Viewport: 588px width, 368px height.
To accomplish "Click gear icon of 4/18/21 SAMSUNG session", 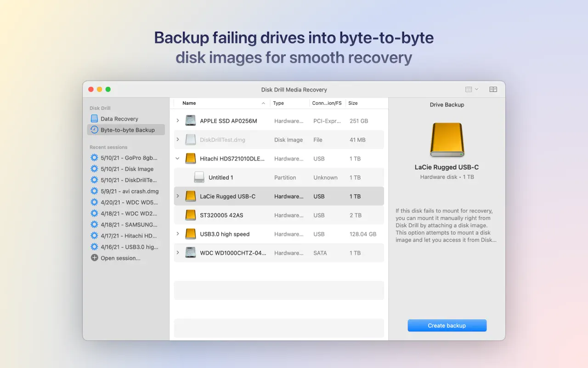I will click(x=94, y=224).
